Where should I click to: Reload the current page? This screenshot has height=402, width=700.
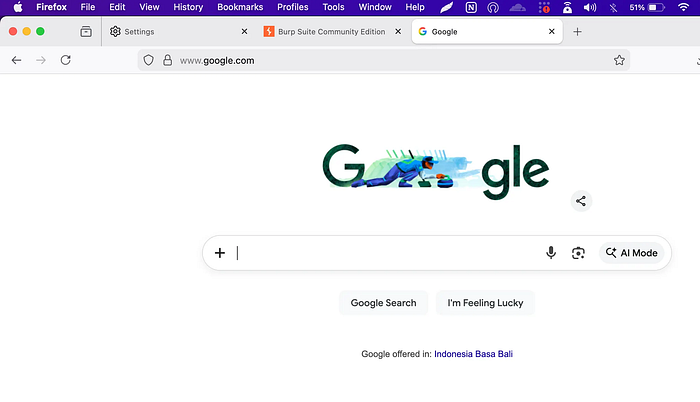66,60
